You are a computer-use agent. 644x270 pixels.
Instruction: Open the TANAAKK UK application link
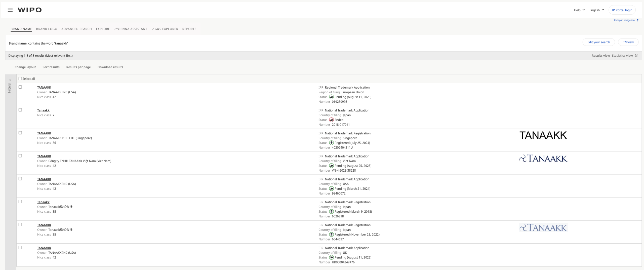(44, 248)
